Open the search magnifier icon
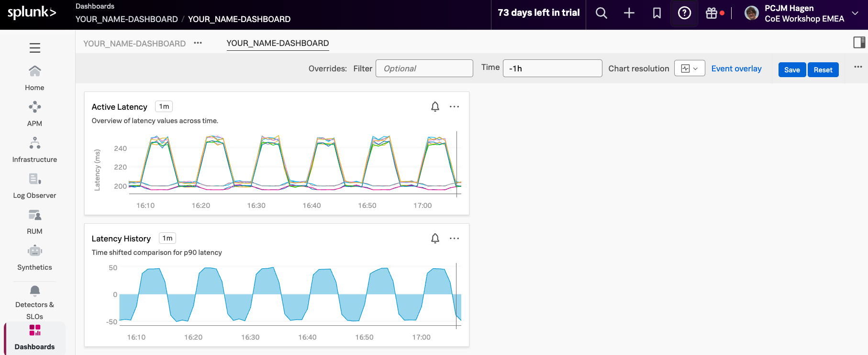This screenshot has height=355, width=868. 601,13
